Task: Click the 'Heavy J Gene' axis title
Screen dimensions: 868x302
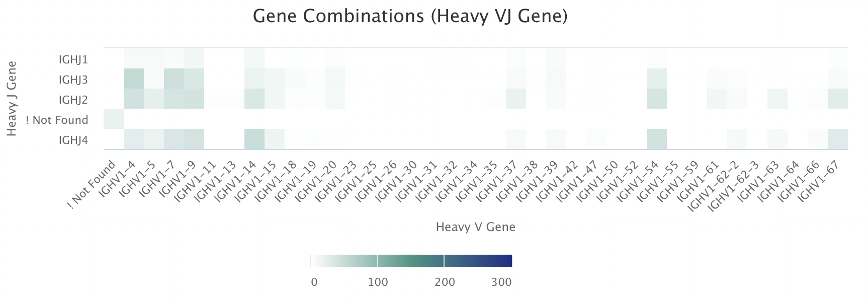Action: [x=12, y=99]
